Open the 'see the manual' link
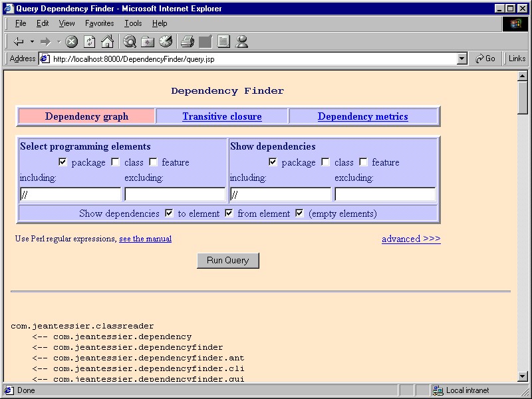Screen dimensions: 532x399 click(145, 239)
